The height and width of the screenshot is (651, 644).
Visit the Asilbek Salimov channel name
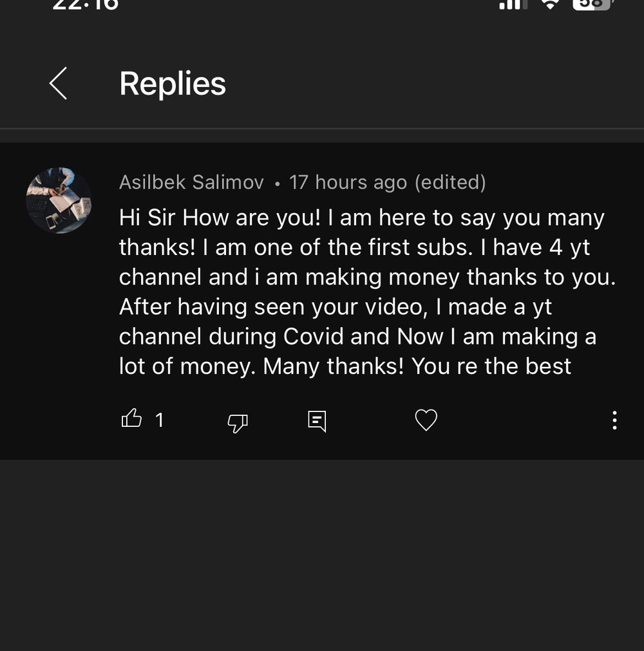[191, 183]
